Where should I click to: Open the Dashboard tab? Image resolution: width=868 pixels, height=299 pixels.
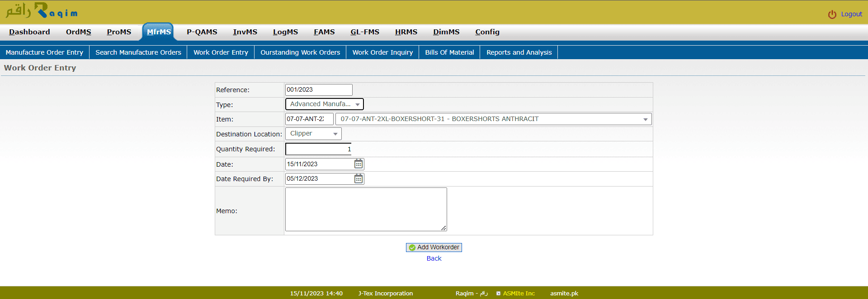[x=29, y=32]
